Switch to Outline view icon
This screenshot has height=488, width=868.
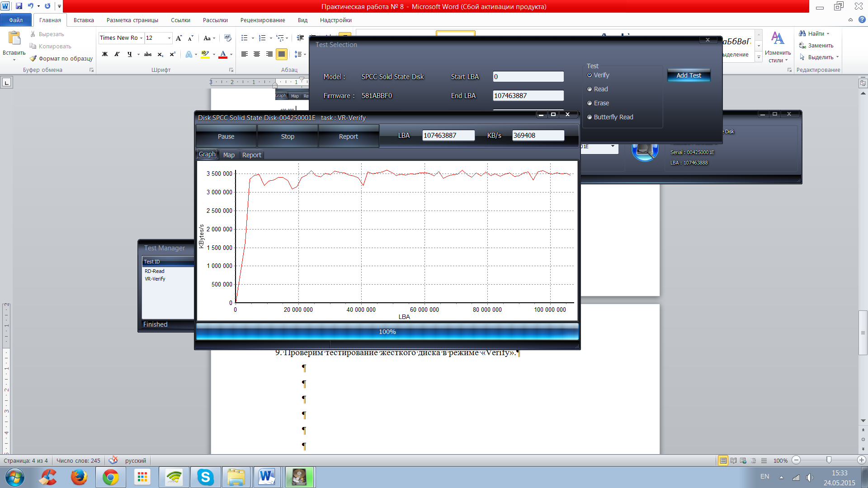pyautogui.click(x=754, y=460)
